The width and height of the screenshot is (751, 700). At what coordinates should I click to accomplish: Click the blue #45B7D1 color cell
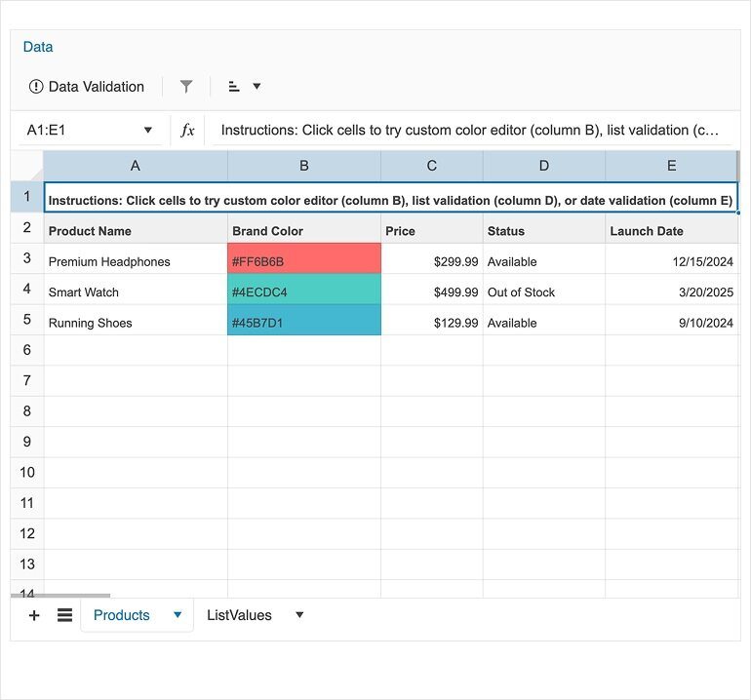point(304,320)
